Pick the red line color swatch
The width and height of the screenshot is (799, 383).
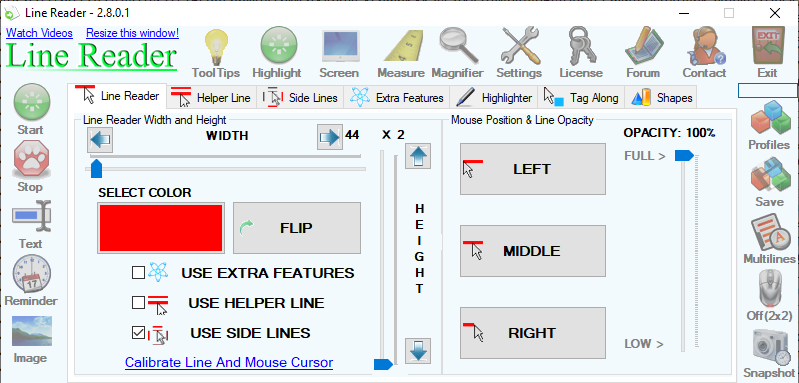pyautogui.click(x=161, y=228)
